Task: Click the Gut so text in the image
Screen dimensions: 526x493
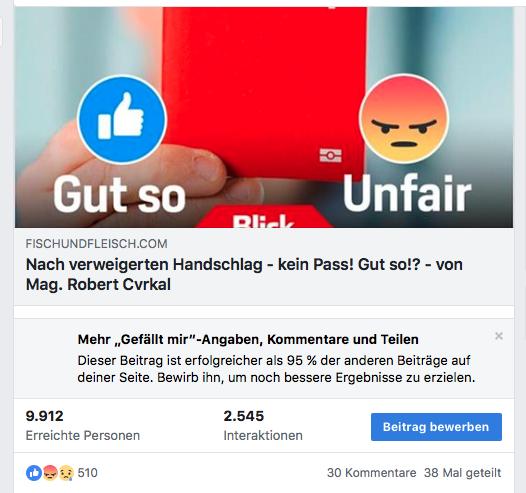Action: (119, 195)
